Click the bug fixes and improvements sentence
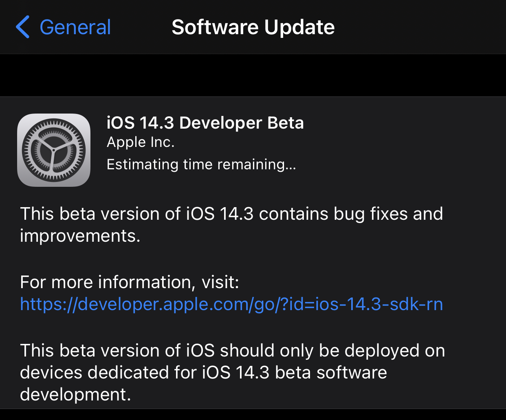Screen dimensions: 506x420 click(x=231, y=214)
